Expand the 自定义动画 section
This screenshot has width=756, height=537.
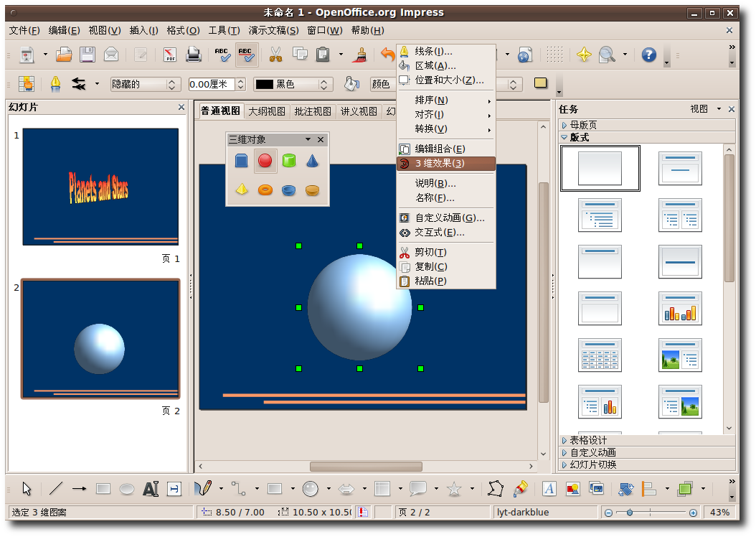click(647, 452)
